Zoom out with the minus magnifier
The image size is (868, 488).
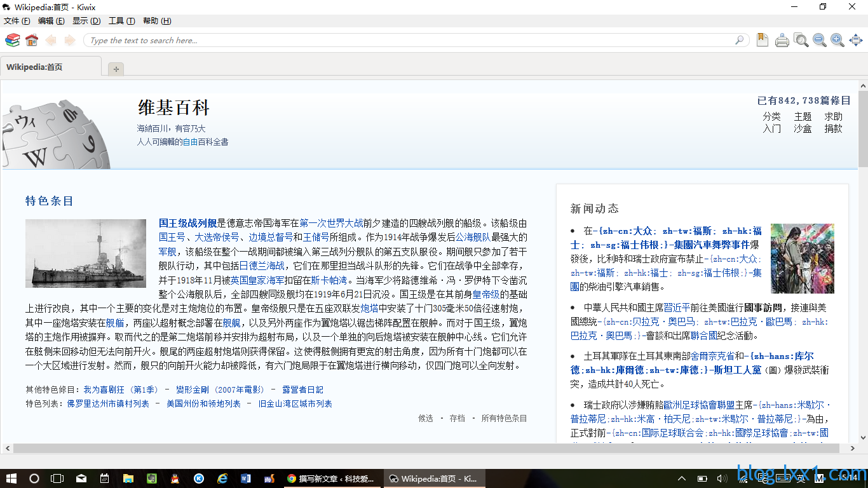click(820, 41)
